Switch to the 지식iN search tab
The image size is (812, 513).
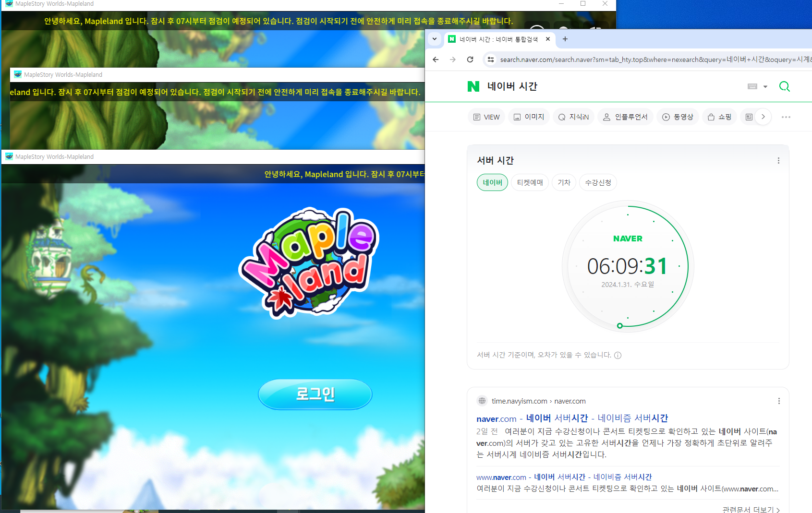573,117
